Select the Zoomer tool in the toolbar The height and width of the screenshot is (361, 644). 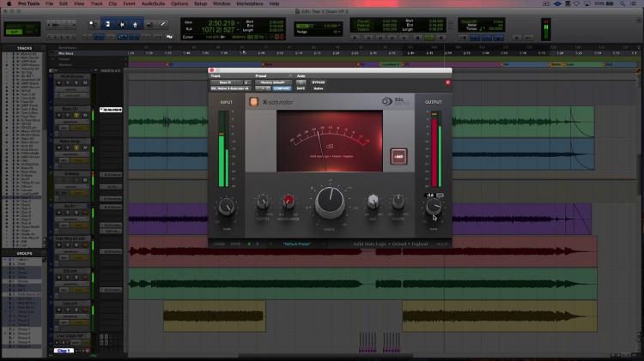pyautogui.click(x=93, y=24)
